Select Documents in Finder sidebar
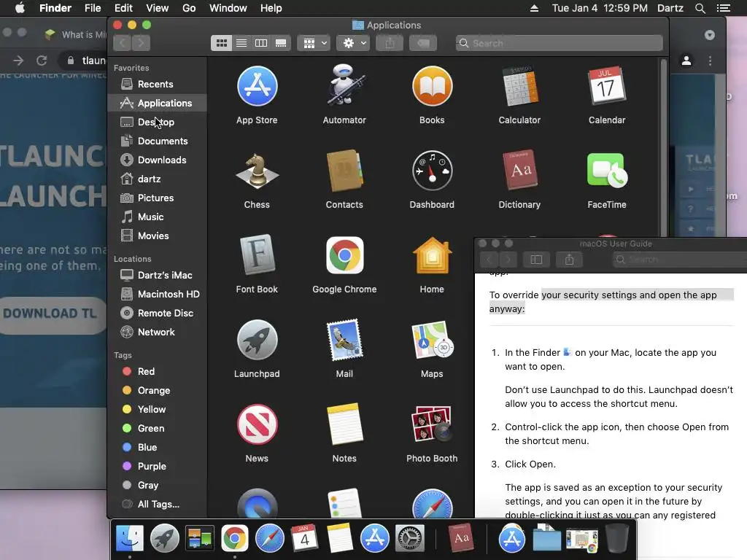 (157, 141)
